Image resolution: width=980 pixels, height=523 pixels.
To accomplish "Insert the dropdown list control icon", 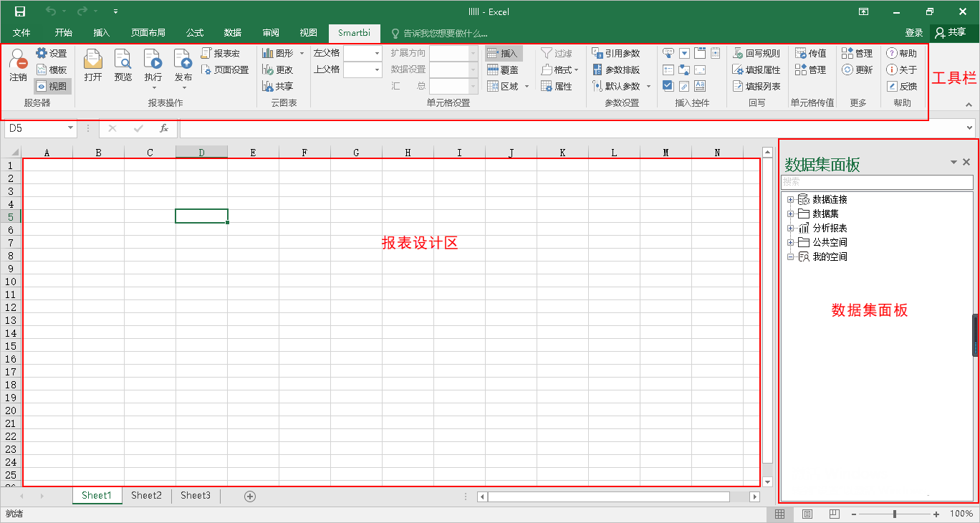I will pos(684,53).
